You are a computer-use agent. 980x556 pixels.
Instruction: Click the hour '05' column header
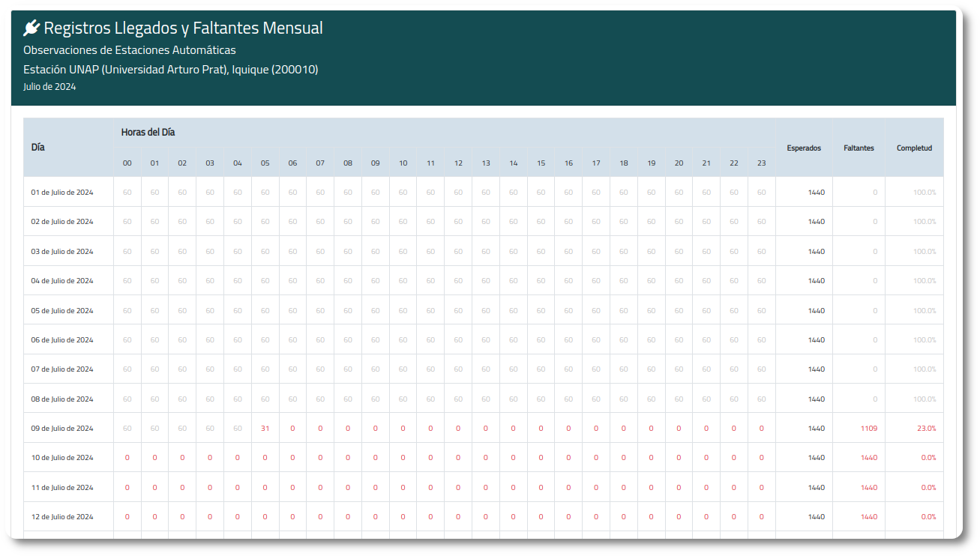point(265,163)
